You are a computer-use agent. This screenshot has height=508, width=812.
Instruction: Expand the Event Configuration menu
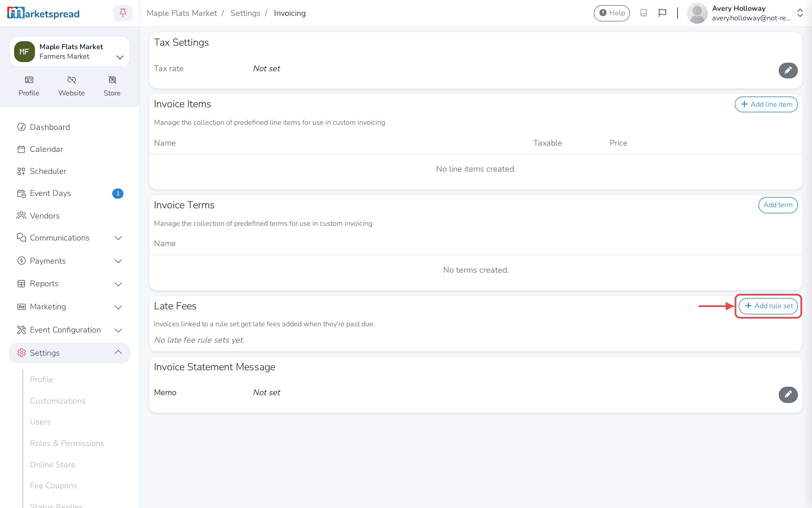click(x=69, y=330)
